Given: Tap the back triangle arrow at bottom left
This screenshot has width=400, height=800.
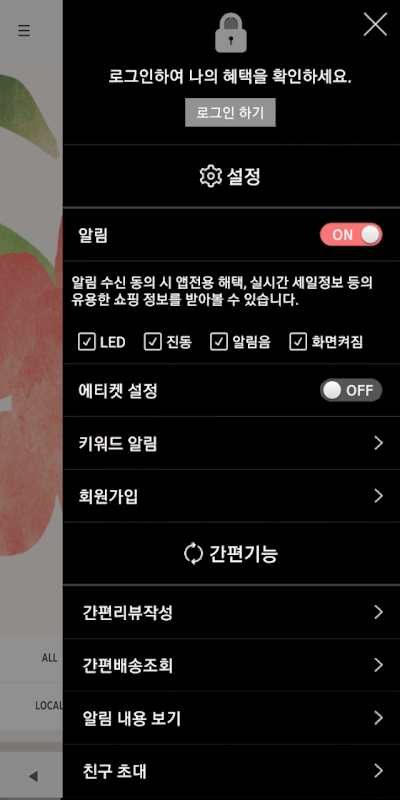Looking at the screenshot, I should pyautogui.click(x=33, y=777).
